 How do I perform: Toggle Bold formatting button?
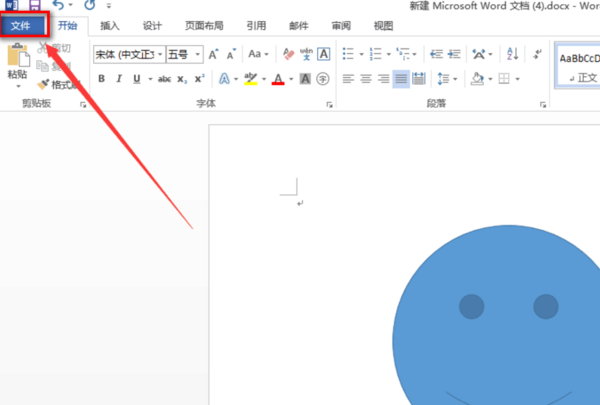click(101, 78)
